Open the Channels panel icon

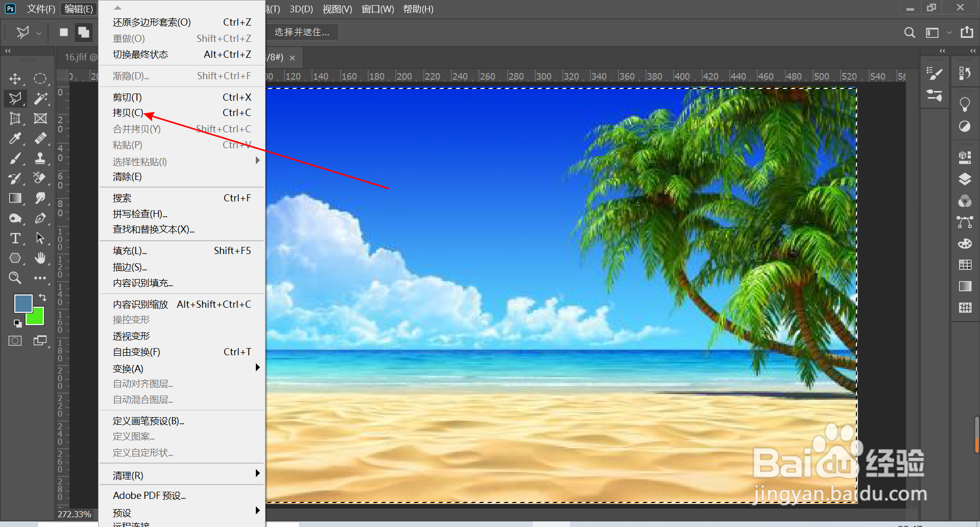click(x=965, y=200)
